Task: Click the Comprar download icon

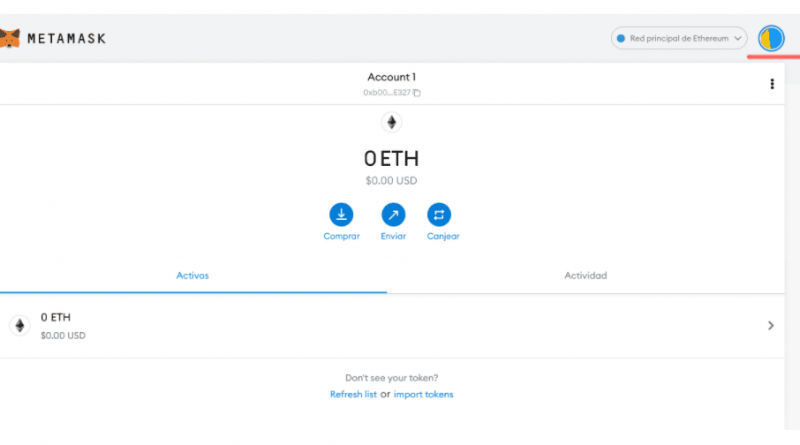Action: (341, 214)
